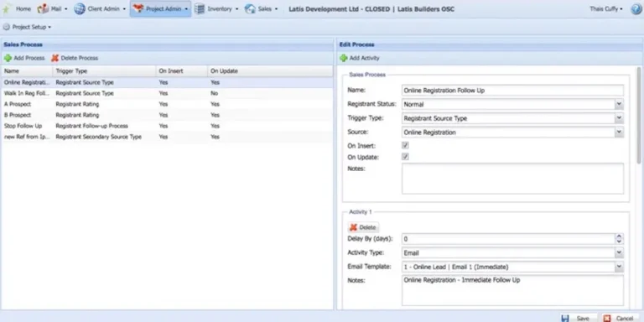Click the Project Setup gear icon
Screen dimensions: 644x322
coord(6,27)
